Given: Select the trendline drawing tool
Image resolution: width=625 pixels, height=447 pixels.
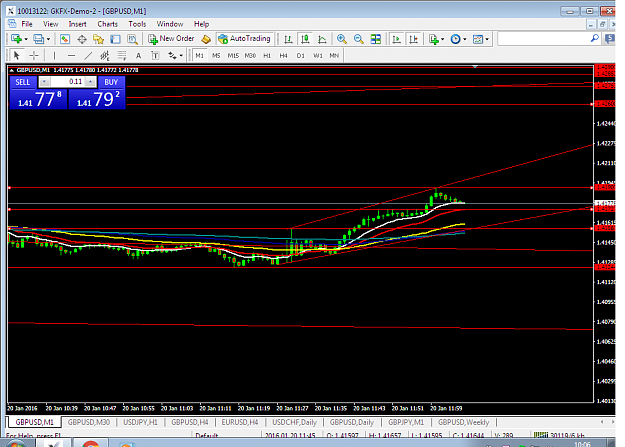Looking at the screenshot, I should tap(88, 55).
